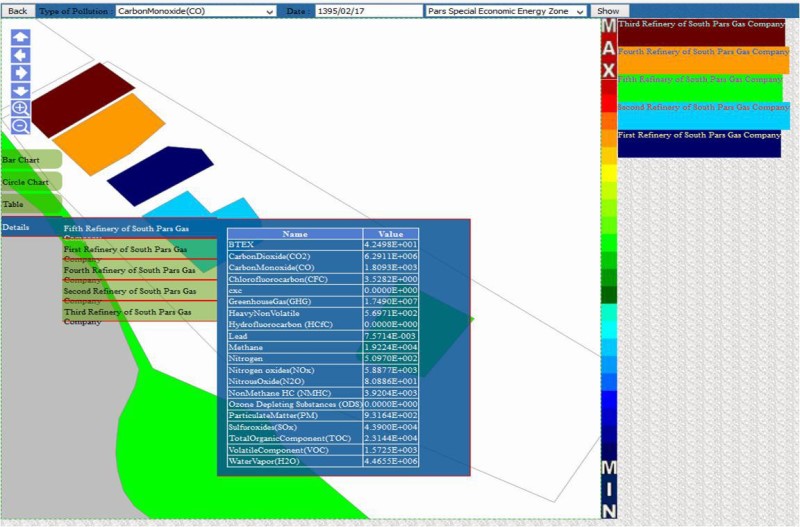Click value 6.2911E+006 for CO2
The height and width of the screenshot is (527, 800).
pyautogui.click(x=391, y=256)
